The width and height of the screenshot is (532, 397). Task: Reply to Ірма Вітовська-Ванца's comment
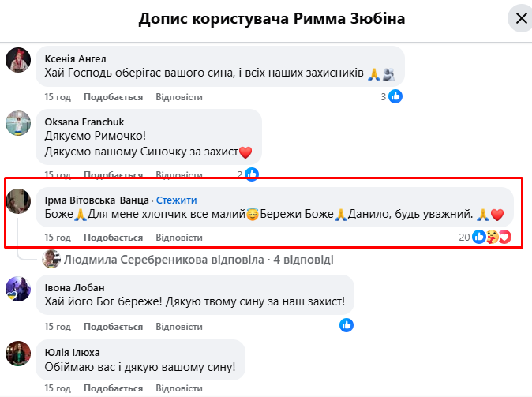pyautogui.click(x=179, y=237)
